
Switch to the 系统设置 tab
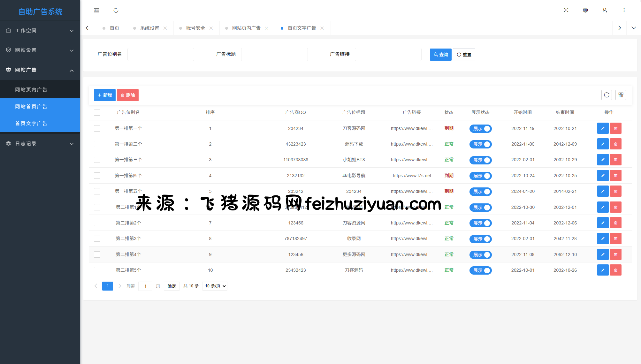(x=149, y=28)
